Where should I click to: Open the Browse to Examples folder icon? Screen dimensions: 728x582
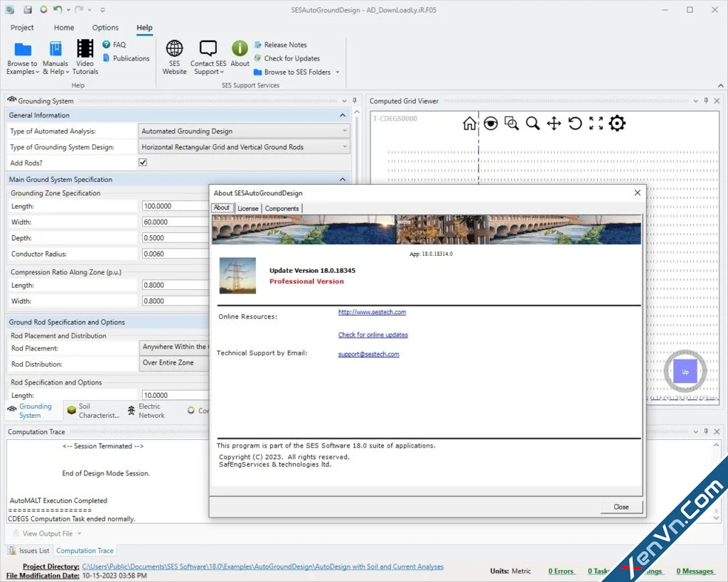(x=22, y=49)
